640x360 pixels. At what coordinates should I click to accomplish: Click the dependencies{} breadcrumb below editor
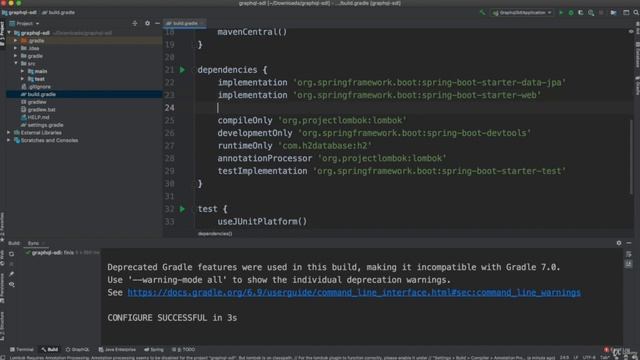(x=215, y=234)
